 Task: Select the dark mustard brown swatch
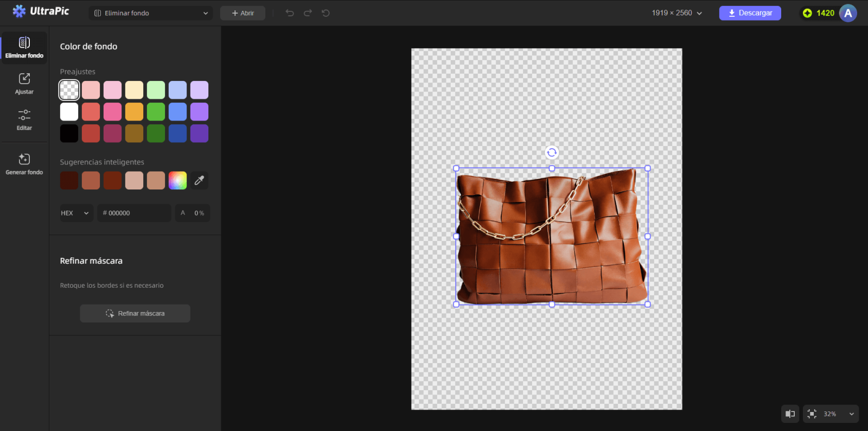coord(134,134)
